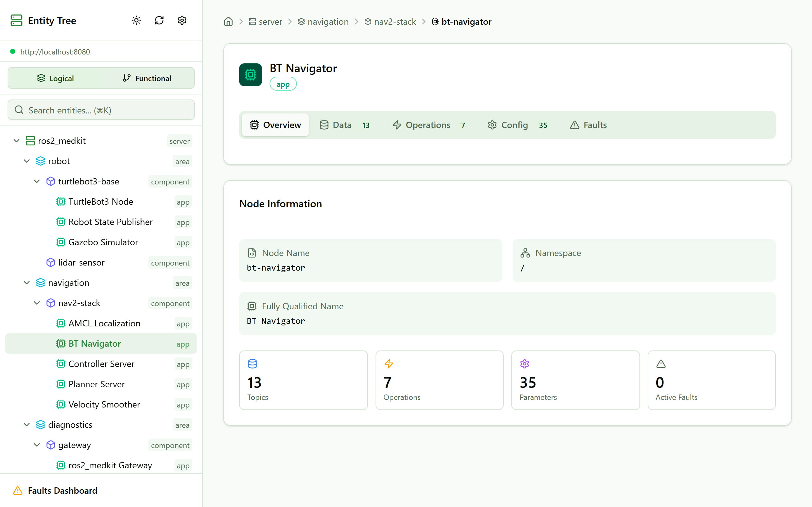Open settings gear in Entity Tree header
Image resolution: width=812 pixels, height=507 pixels.
(182, 21)
